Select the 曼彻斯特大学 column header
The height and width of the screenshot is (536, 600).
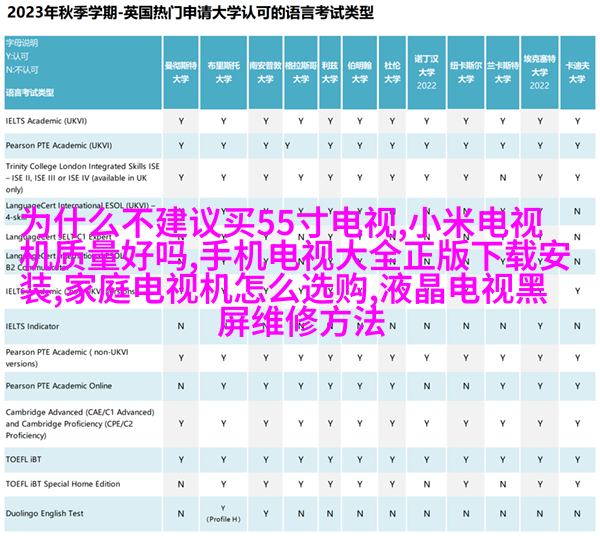click(181, 72)
